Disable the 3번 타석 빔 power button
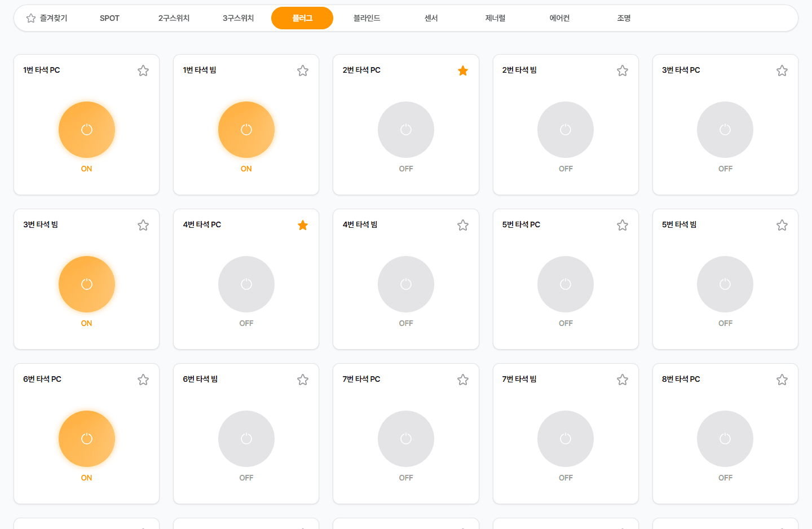This screenshot has width=812, height=529. click(x=87, y=284)
